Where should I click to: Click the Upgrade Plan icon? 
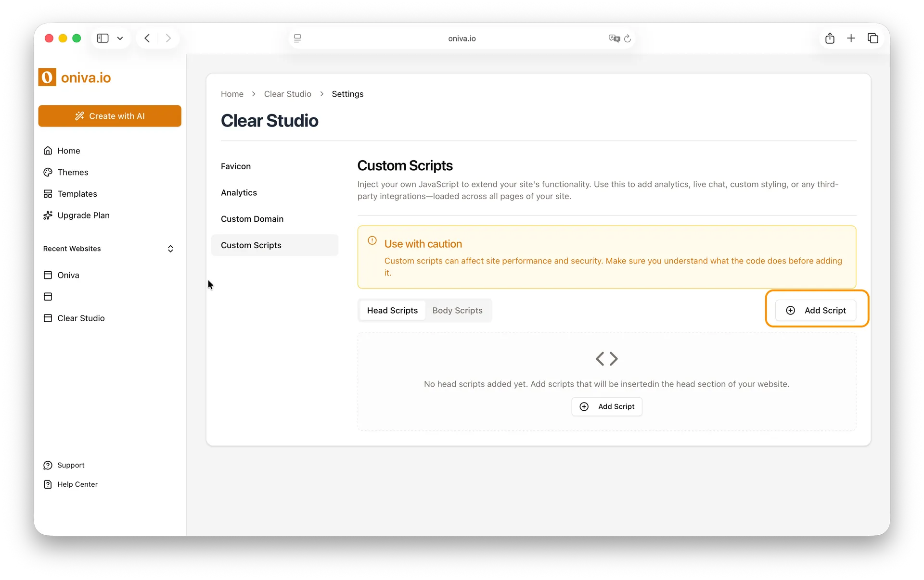[x=48, y=215]
